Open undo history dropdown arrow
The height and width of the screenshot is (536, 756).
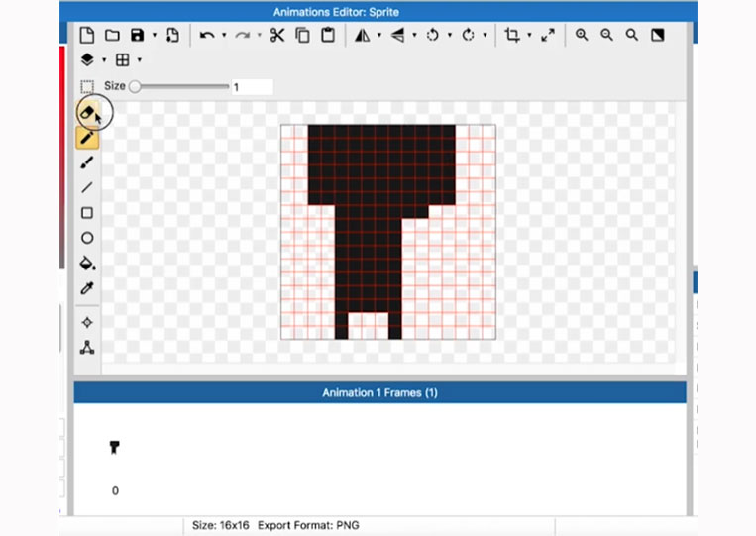tap(224, 35)
